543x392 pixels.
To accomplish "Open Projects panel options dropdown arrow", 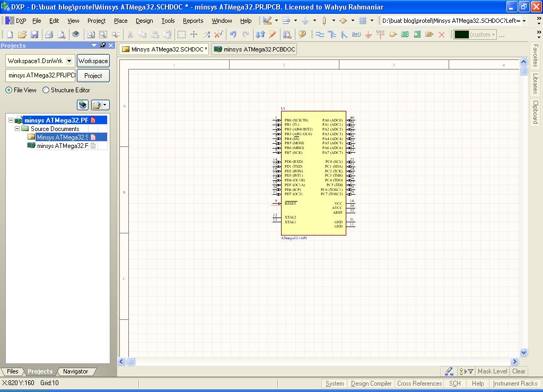I will click(94, 46).
